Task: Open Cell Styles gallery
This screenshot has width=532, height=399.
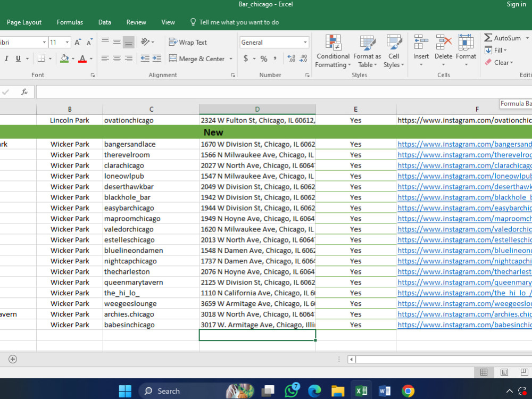Action: pyautogui.click(x=394, y=51)
